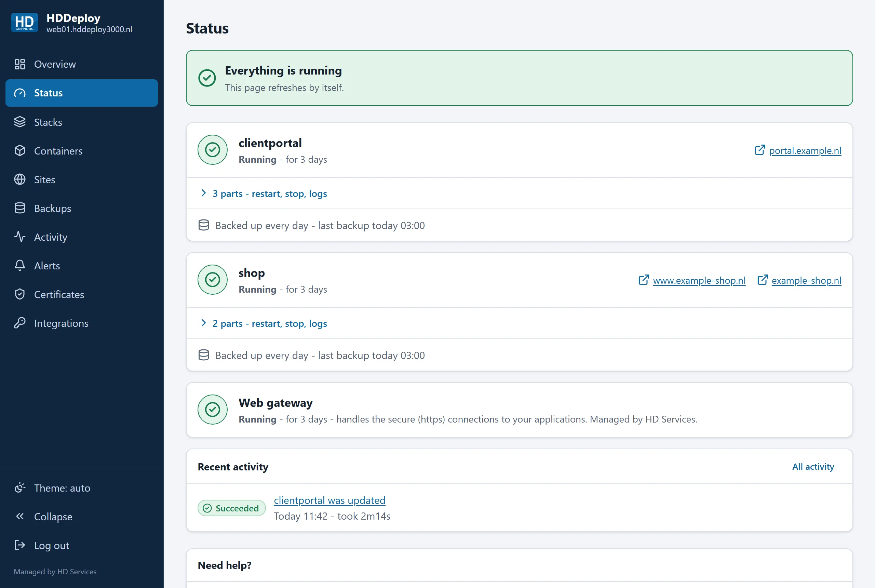
Task: Click the Alerts bell icon
Action: click(x=20, y=266)
